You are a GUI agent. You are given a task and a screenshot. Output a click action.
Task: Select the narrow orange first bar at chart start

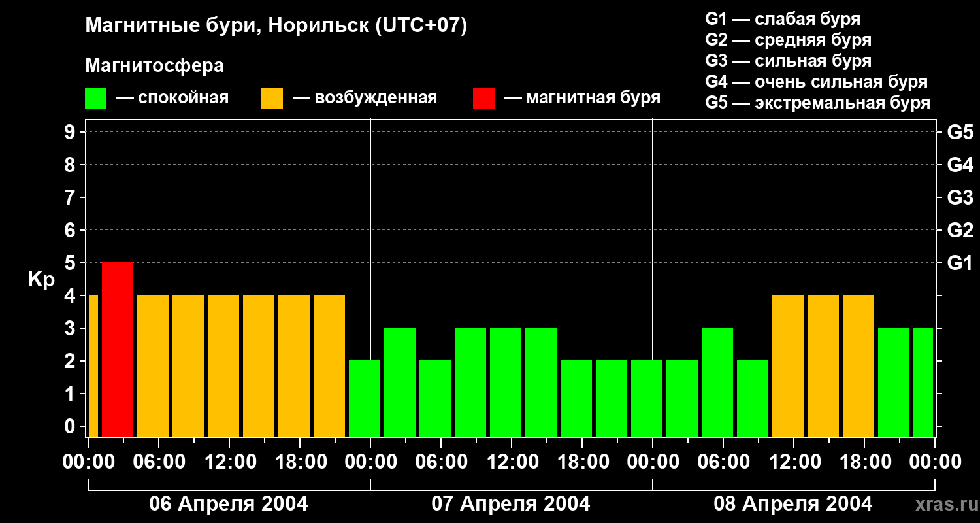(93, 366)
